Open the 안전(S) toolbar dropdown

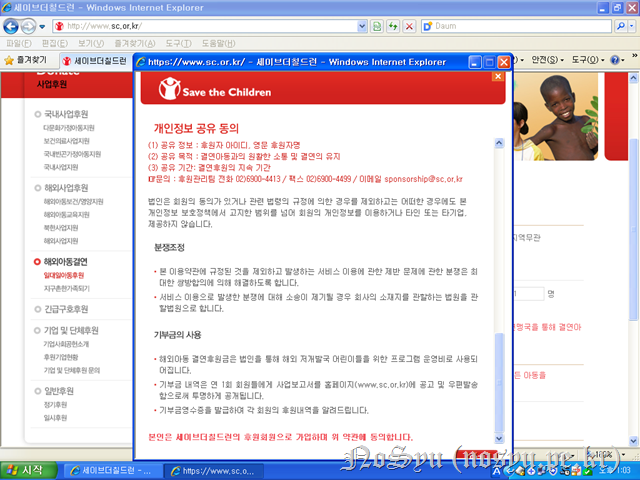coord(545,61)
